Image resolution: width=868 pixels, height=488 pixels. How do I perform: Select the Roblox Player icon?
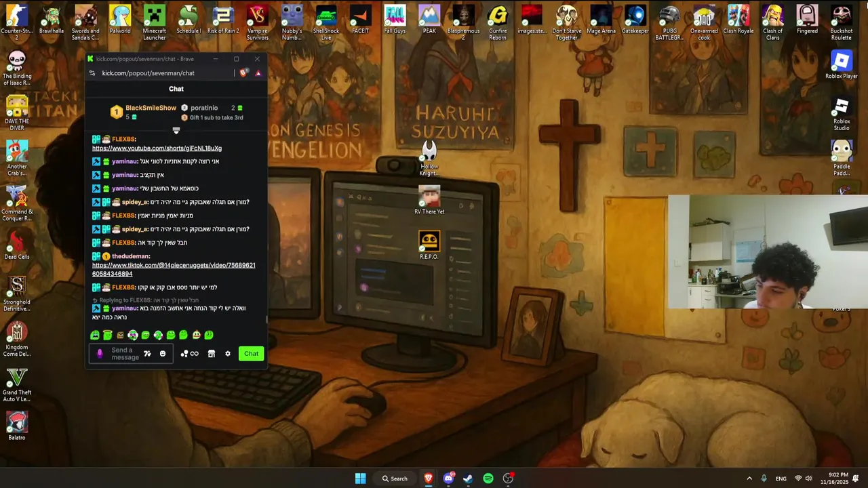click(842, 65)
